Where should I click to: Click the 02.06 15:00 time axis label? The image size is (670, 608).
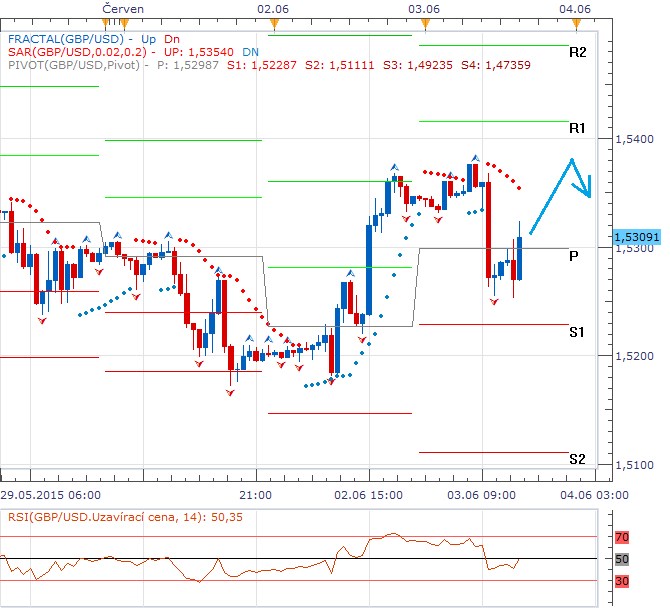368,494
